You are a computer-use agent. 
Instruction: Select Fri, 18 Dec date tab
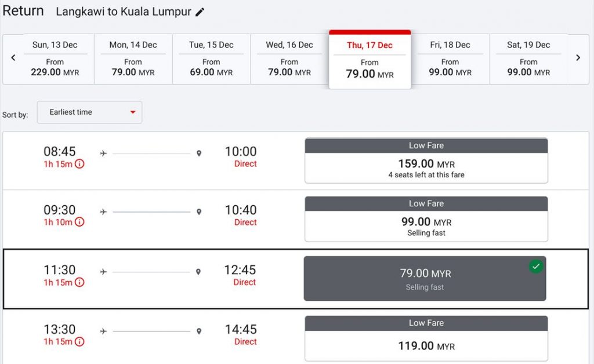[x=450, y=59]
